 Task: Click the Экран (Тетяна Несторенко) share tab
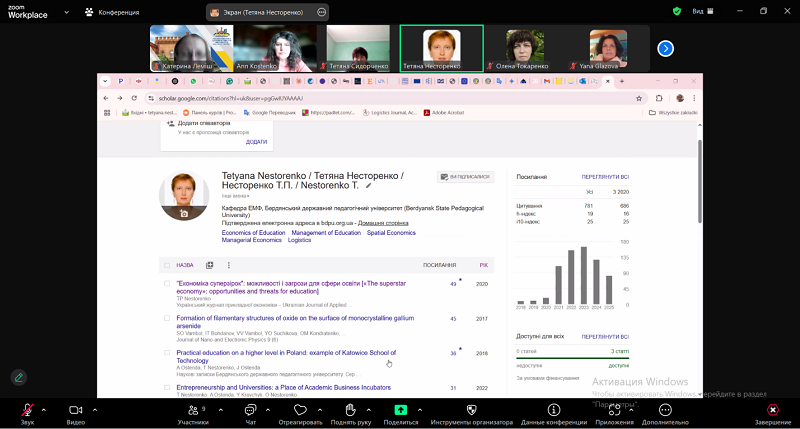click(x=267, y=12)
